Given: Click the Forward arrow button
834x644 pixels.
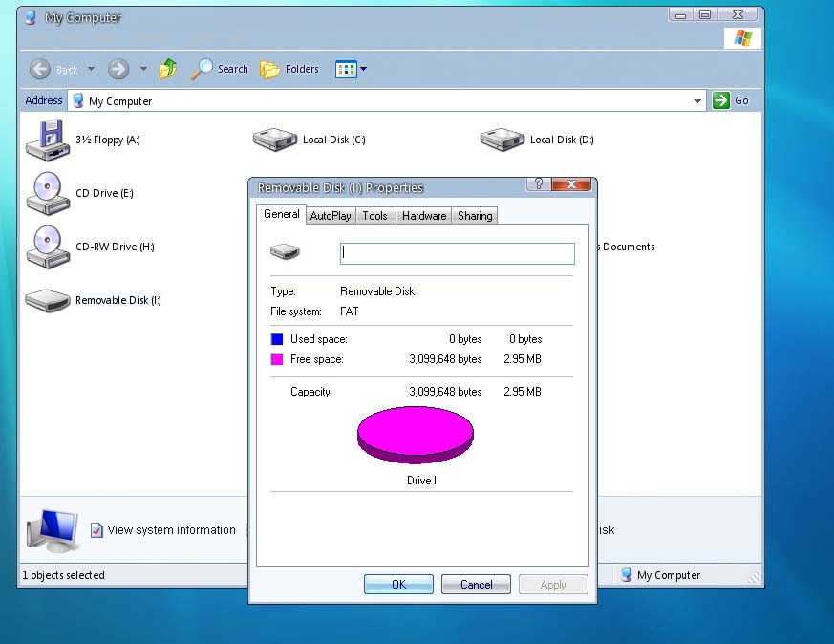Looking at the screenshot, I should 118,69.
